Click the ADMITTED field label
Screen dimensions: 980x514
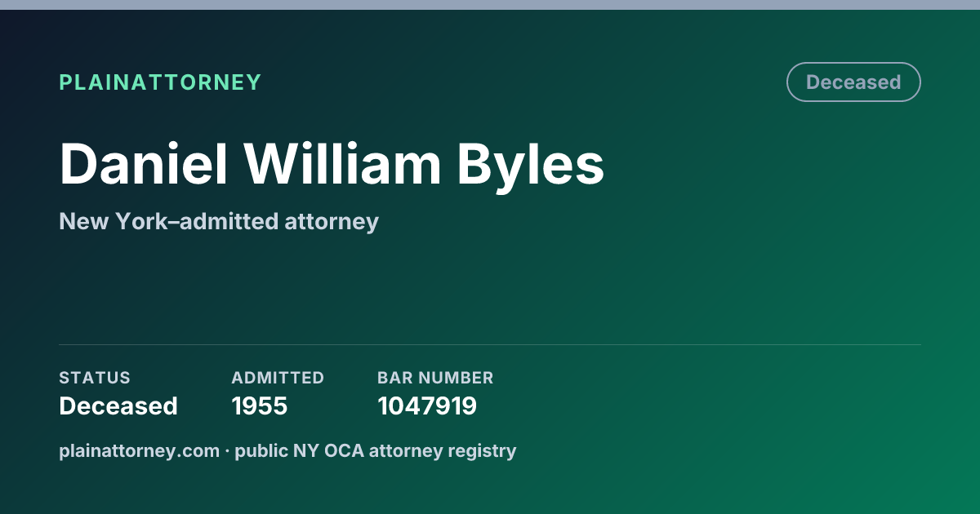(278, 378)
